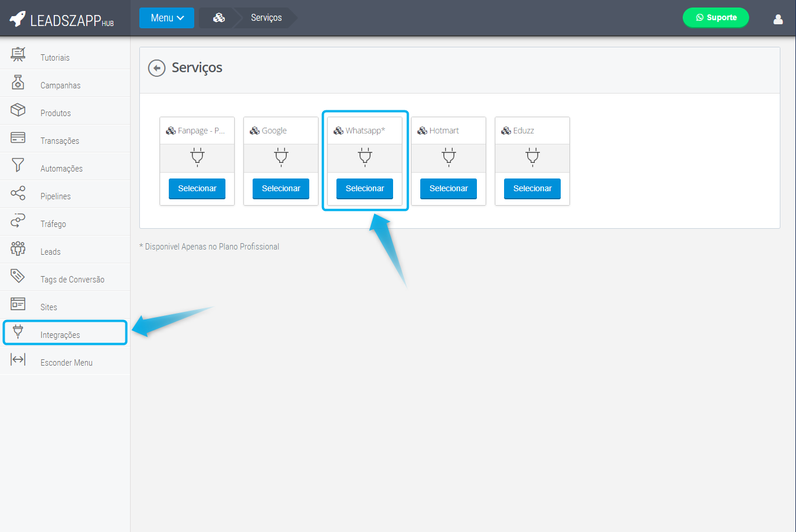The height and width of the screenshot is (532, 796).
Task: Collapse sidebar with Esconder Menu
Action: (66, 363)
